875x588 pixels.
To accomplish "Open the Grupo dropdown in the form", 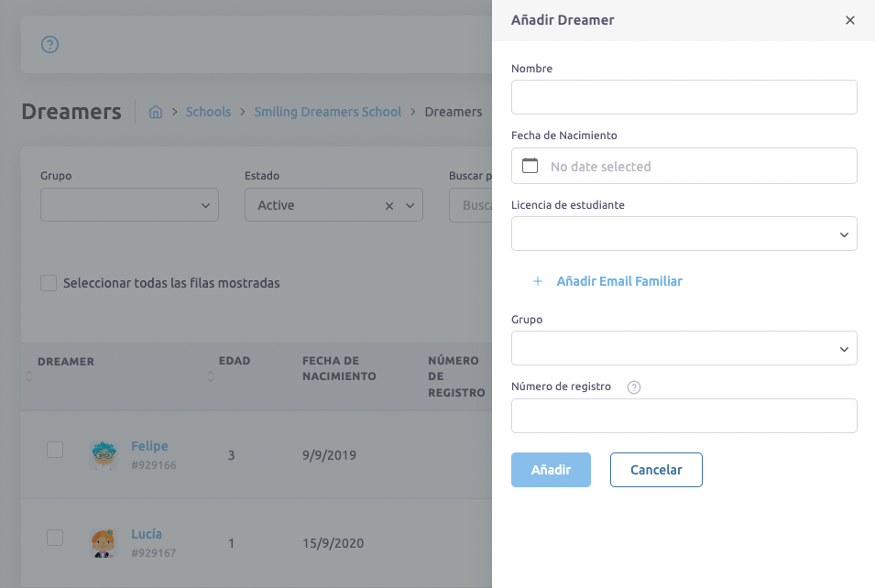I will click(684, 348).
